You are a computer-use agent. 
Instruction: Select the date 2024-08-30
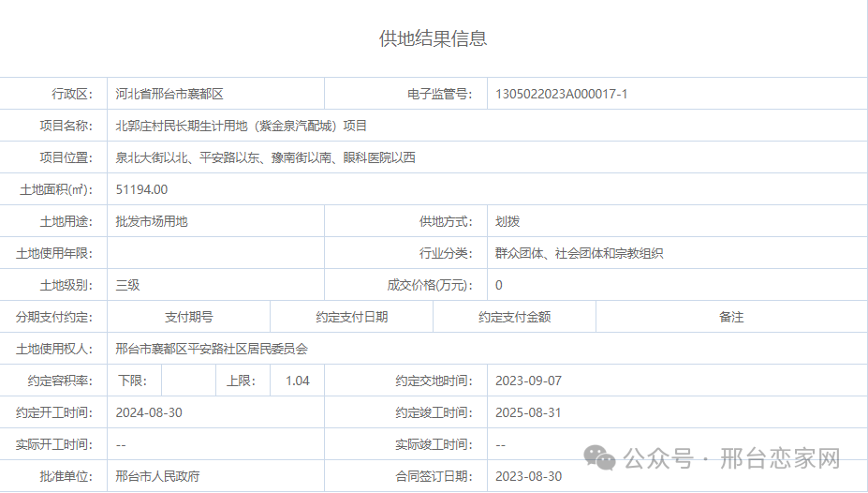click(149, 412)
